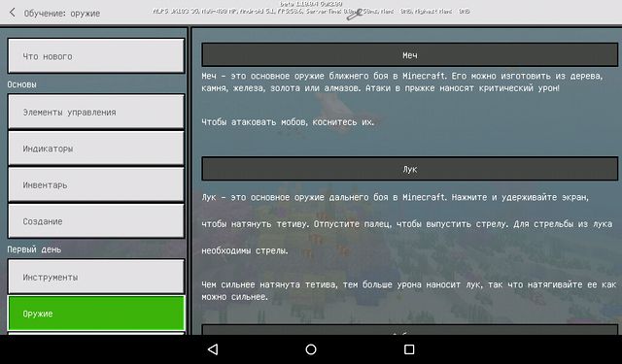Click the line starting 'Чем сильнее натянута тетива'
Viewport: 622px width, 364px height.
tap(409, 284)
